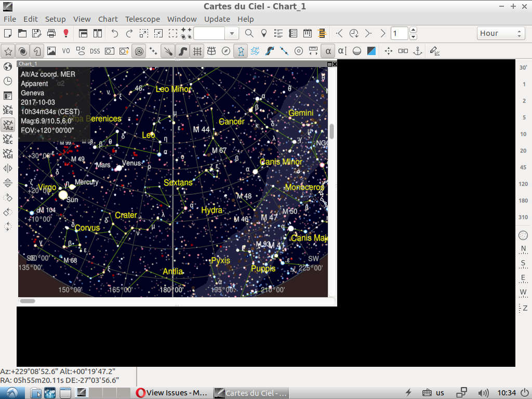Undo the last chart change
The width and height of the screenshot is (532, 399).
click(x=115, y=33)
